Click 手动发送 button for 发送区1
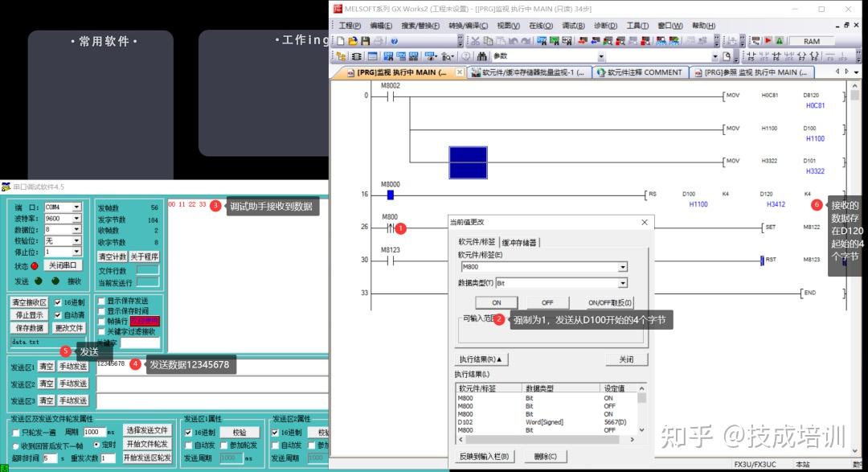Screen dimensions: 868x472 click(72, 366)
